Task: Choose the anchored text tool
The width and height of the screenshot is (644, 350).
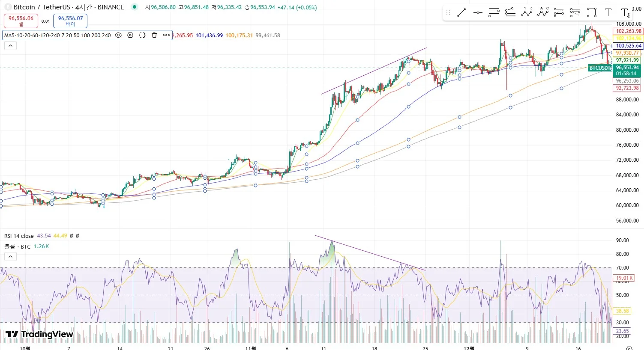Action: pyautogui.click(x=625, y=12)
